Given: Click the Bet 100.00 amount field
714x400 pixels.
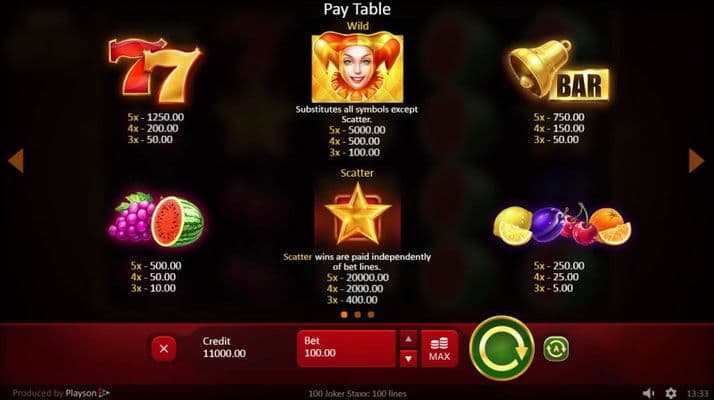Looking at the screenshot, I should [347, 349].
